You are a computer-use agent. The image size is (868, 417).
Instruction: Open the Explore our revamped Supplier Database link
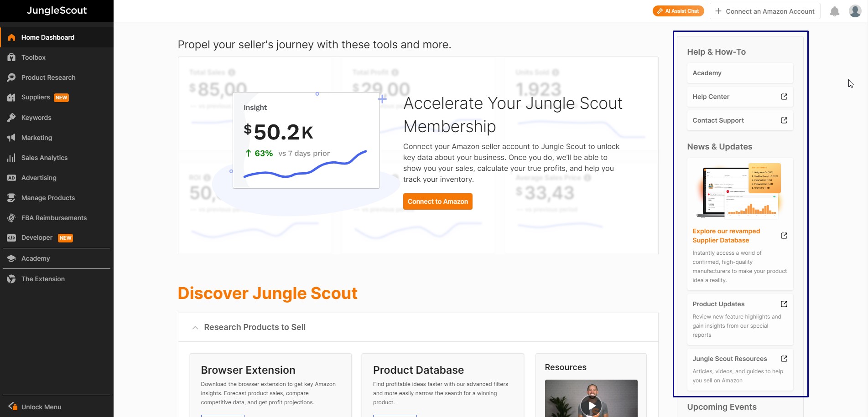(726, 236)
